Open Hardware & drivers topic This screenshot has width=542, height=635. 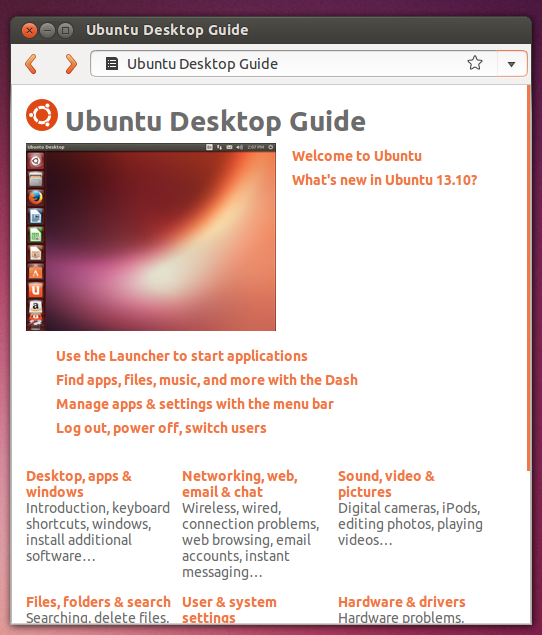pos(401,602)
